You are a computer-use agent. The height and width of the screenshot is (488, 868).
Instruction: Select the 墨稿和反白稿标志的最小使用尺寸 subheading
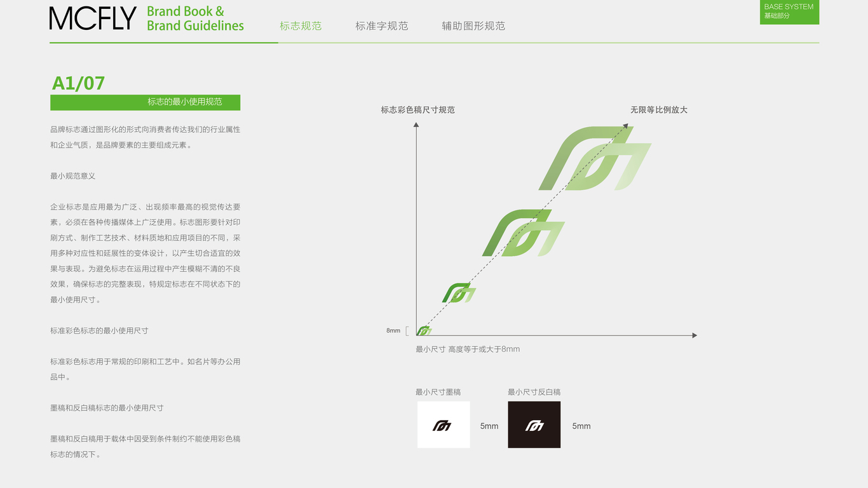[107, 408]
